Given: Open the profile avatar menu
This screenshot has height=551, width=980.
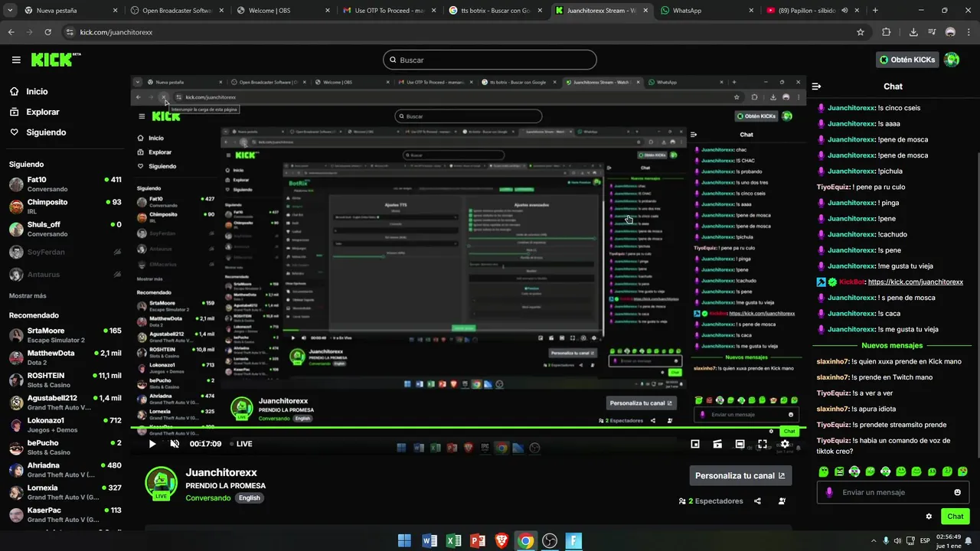Looking at the screenshot, I should tap(952, 60).
